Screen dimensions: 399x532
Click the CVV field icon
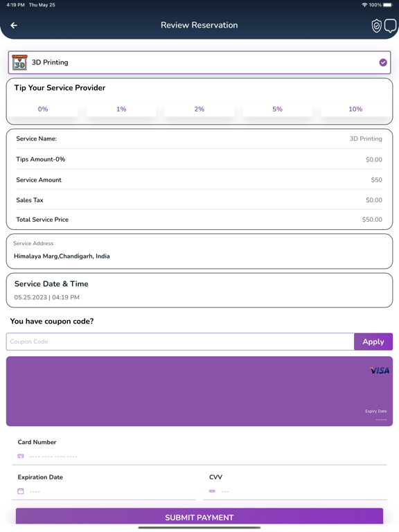213,491
